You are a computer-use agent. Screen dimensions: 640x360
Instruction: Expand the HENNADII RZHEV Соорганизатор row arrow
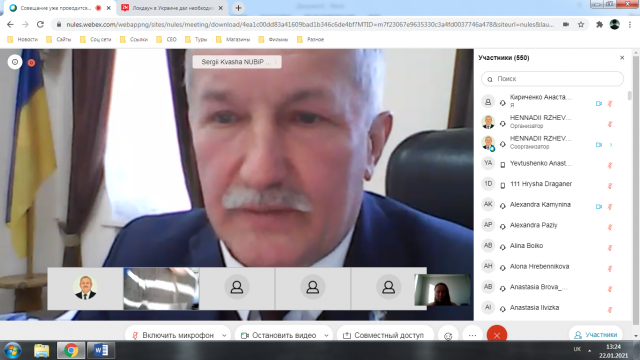point(611,145)
